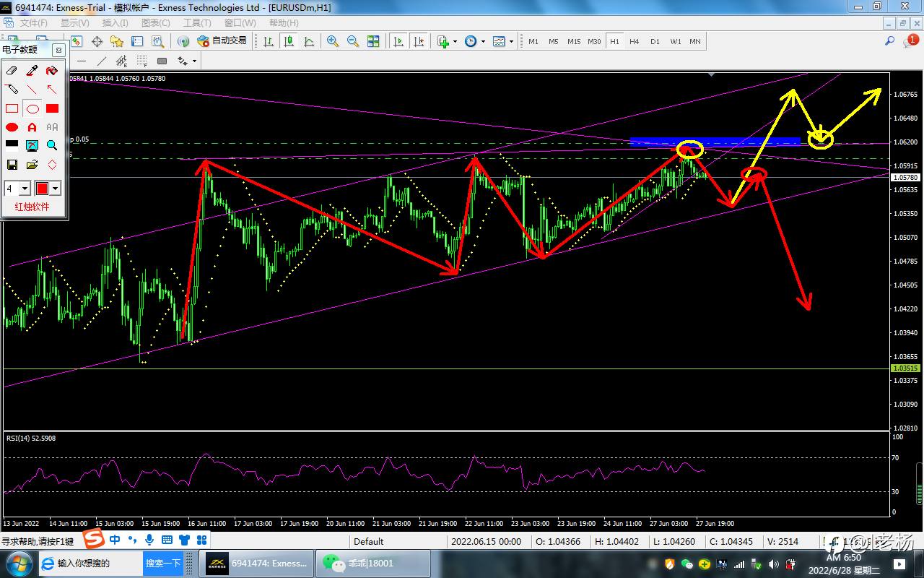The height and width of the screenshot is (578, 924).
Task: Toggle the chart auto scroll button
Action: [x=398, y=41]
